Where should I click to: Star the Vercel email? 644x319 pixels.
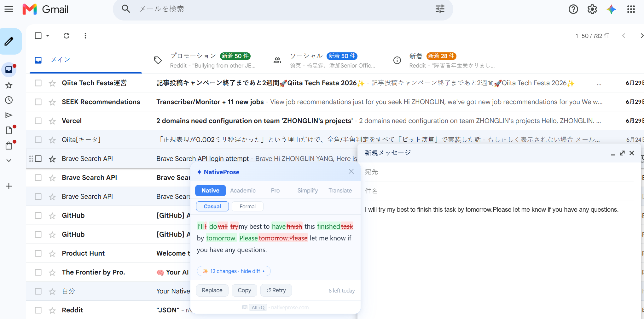pos(52,121)
